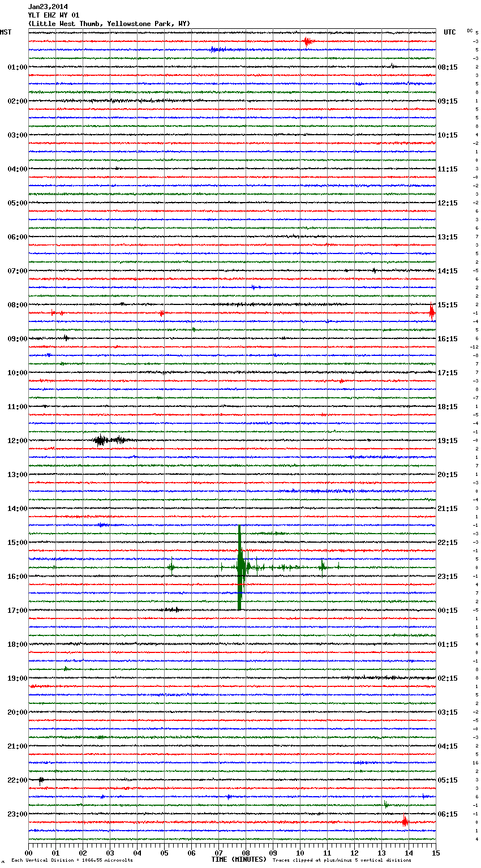This screenshot has height=868, width=481.
Task: Click the 06:15 UTC time label
Action: [448, 814]
